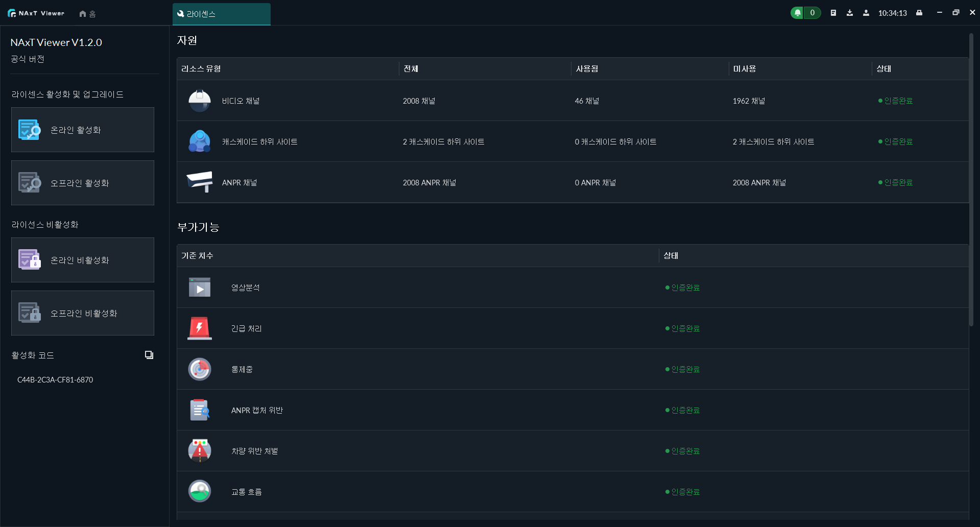Click the vehicle violation warning icon
Screen dimensions: 980x527
click(x=199, y=451)
